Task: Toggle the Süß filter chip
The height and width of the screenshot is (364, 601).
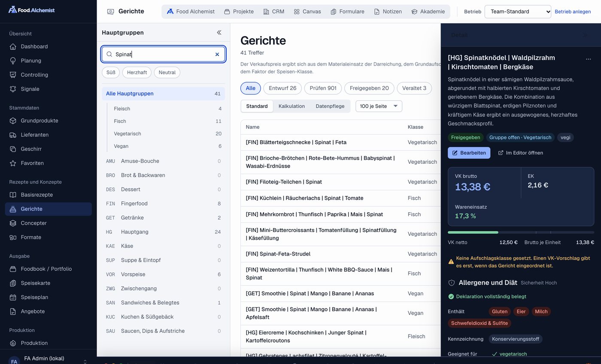Action: coord(111,72)
